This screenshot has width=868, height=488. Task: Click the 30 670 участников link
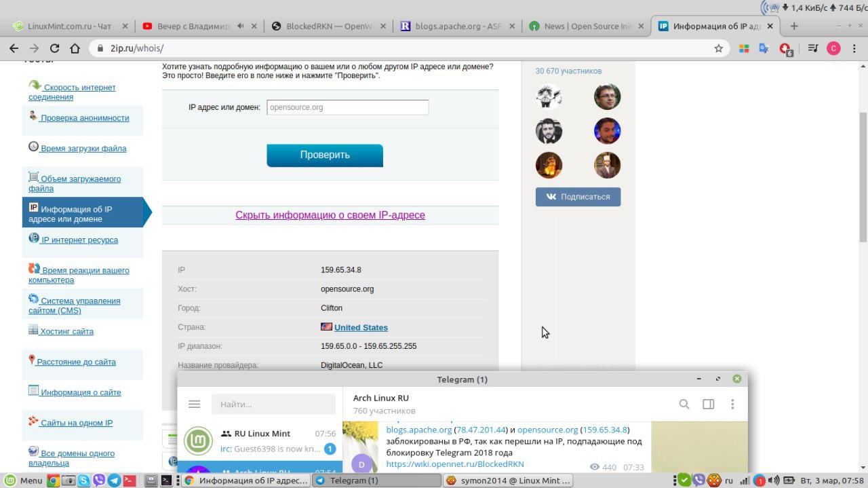click(x=568, y=71)
